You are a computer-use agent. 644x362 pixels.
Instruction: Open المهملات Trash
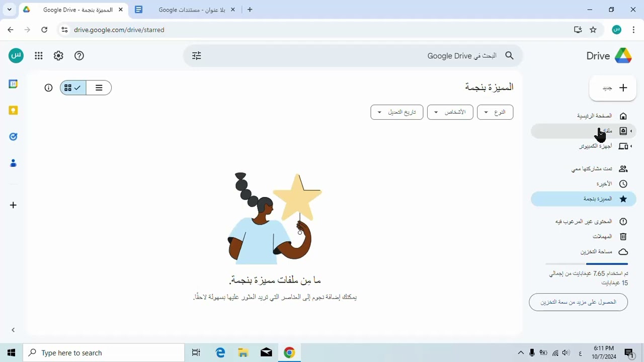(584, 236)
